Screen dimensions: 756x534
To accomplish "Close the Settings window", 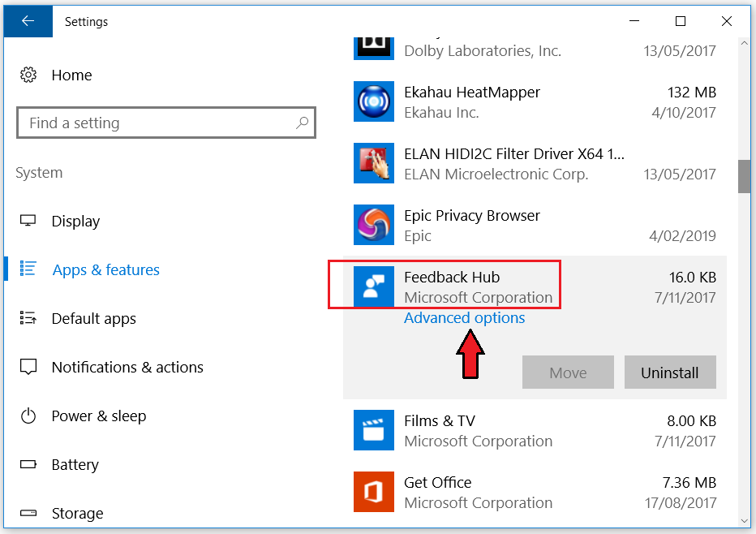I will coord(727,21).
